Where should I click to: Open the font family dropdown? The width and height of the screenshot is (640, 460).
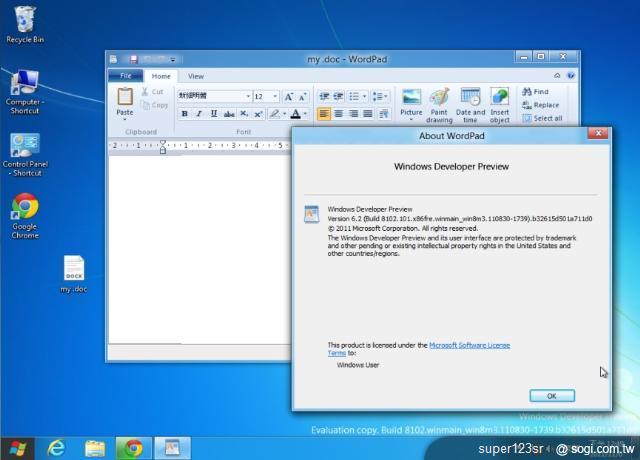(x=248, y=96)
